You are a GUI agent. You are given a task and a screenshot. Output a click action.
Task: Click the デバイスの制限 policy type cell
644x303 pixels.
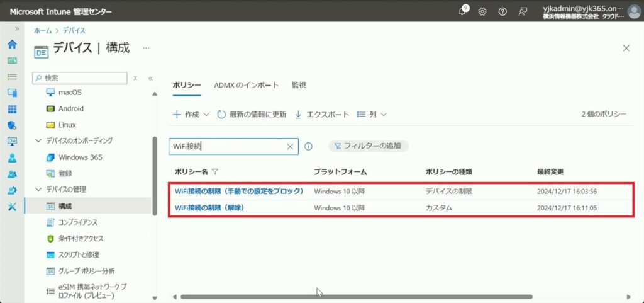(448, 191)
